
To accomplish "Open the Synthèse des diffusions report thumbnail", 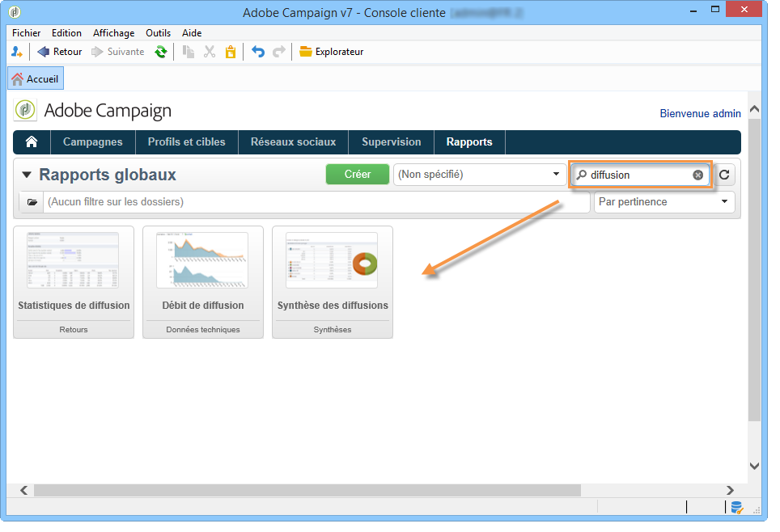I will (332, 260).
